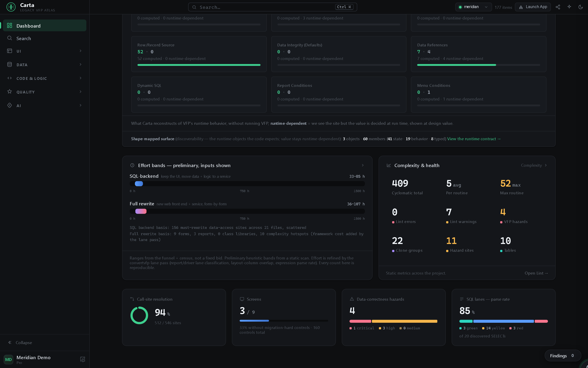Click the sparkle assistant icon in top bar
Viewport: 588px width, 368px height.
click(x=569, y=7)
